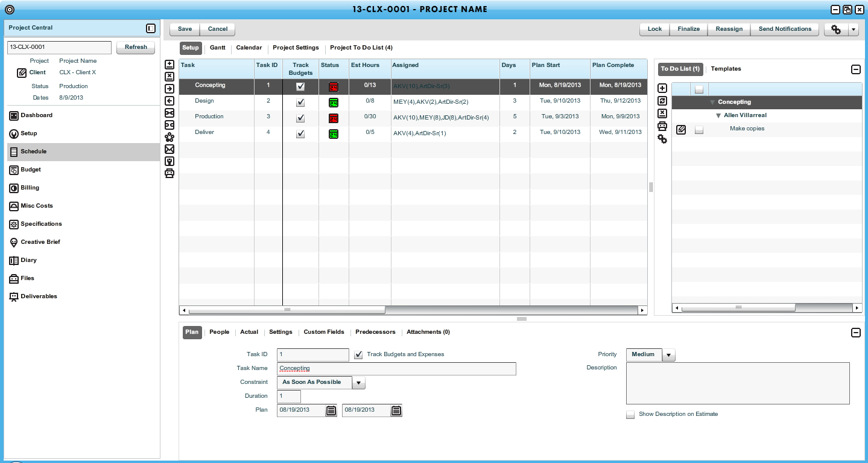Image resolution: width=868 pixels, height=463 pixels.
Task: Click the refresh icon in the To Do panel
Action: [662, 101]
